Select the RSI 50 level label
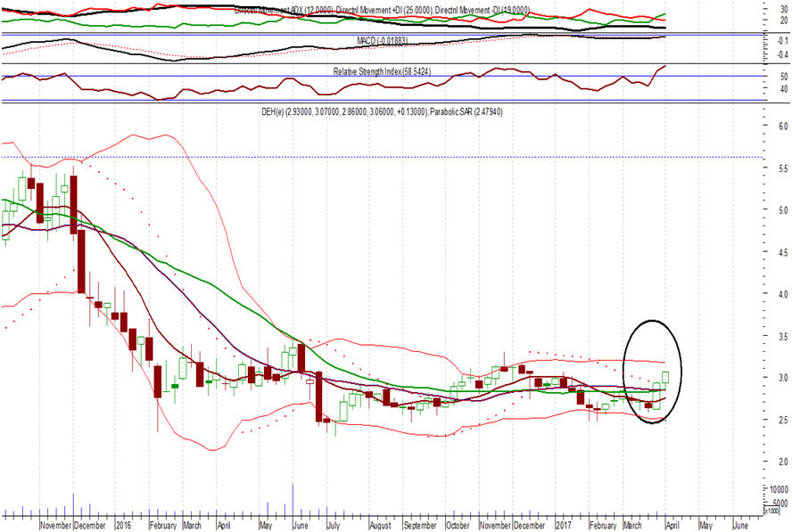 (783, 77)
